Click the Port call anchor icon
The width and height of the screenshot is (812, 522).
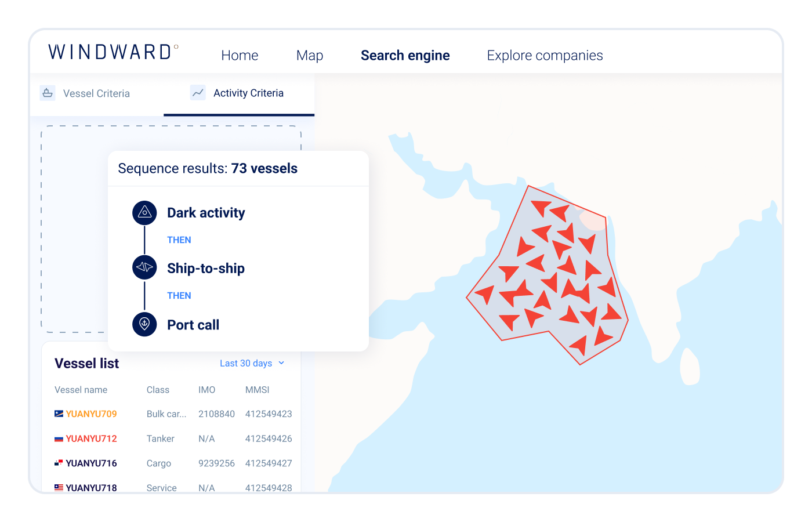(144, 324)
